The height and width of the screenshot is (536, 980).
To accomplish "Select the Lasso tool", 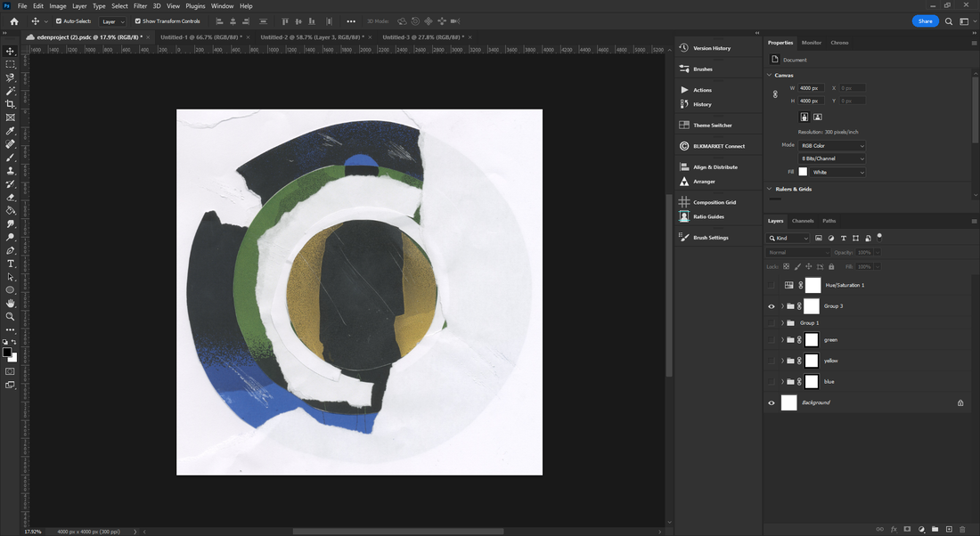I will tap(10, 77).
